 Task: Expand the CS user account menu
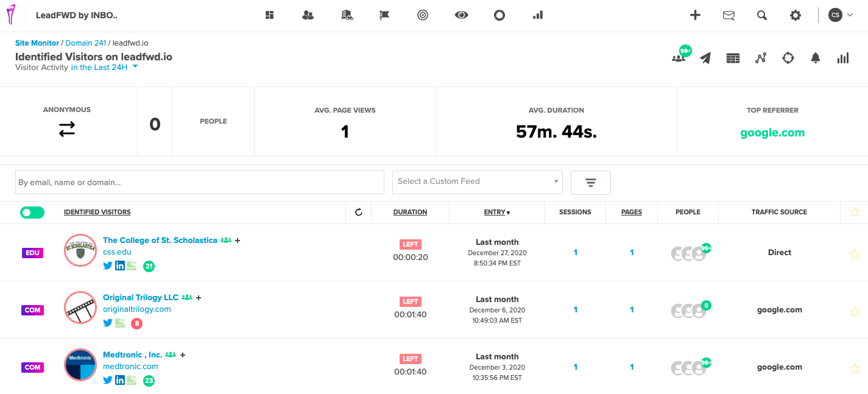[841, 15]
